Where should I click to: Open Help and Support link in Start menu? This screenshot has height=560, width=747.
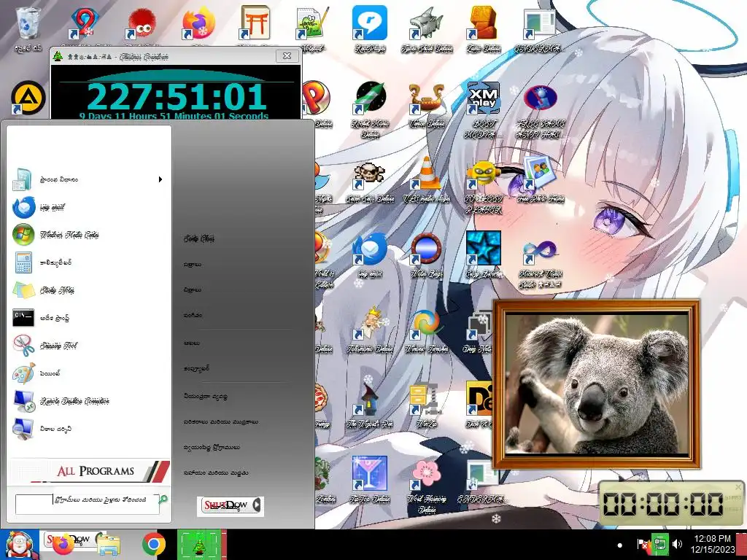tap(216, 472)
